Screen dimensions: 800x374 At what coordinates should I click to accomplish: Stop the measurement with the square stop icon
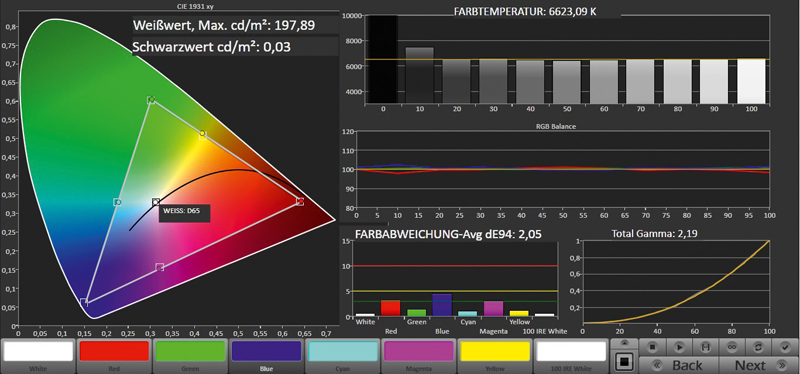[652, 347]
